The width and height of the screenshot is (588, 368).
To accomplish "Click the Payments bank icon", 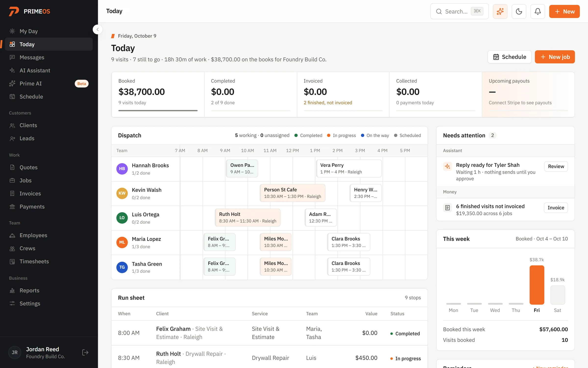I will point(12,207).
